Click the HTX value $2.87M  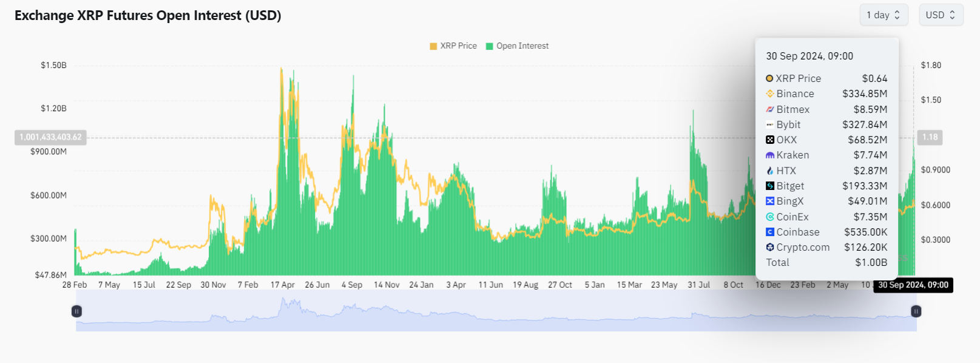pos(870,171)
